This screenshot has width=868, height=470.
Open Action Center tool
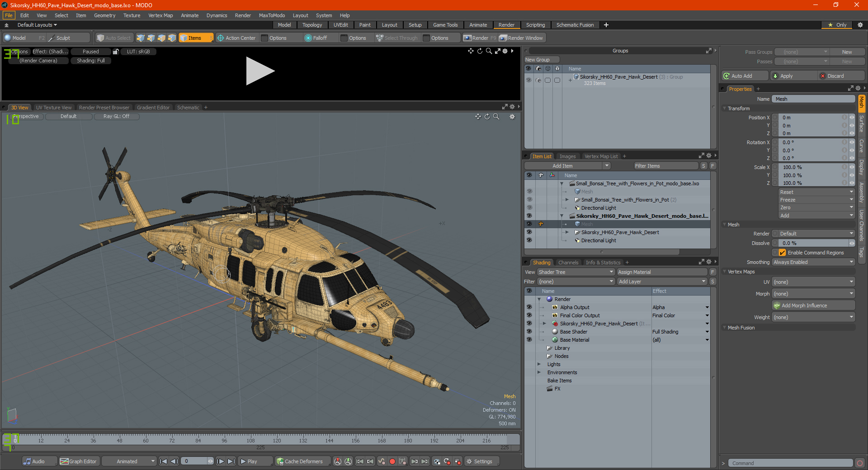click(236, 38)
